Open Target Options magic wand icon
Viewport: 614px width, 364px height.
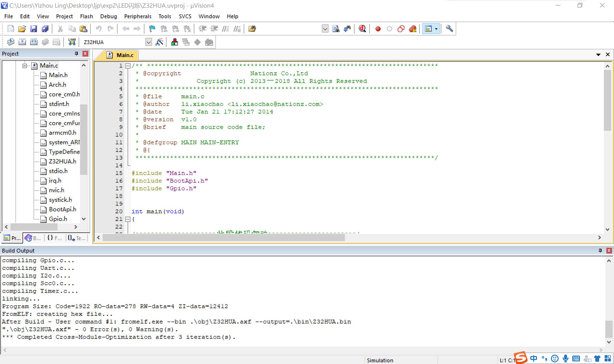coord(159,42)
